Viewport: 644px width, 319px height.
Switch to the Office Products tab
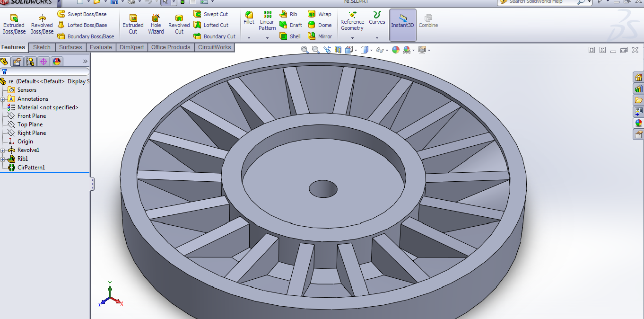(x=171, y=47)
